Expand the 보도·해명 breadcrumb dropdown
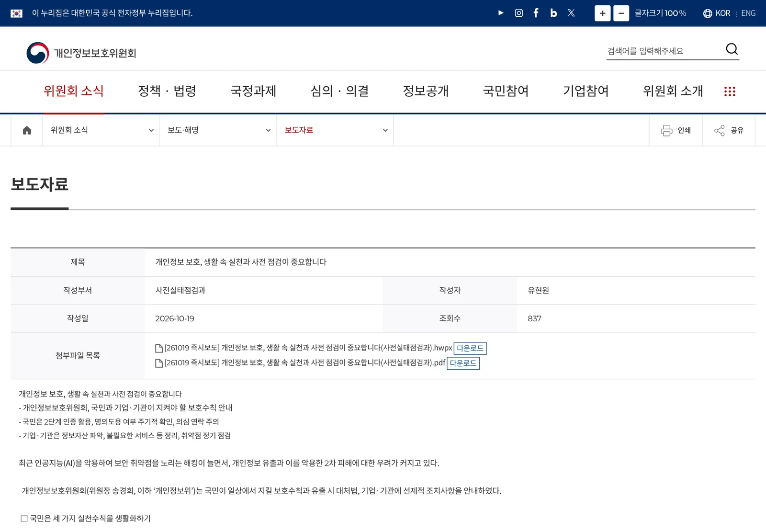 (218, 130)
